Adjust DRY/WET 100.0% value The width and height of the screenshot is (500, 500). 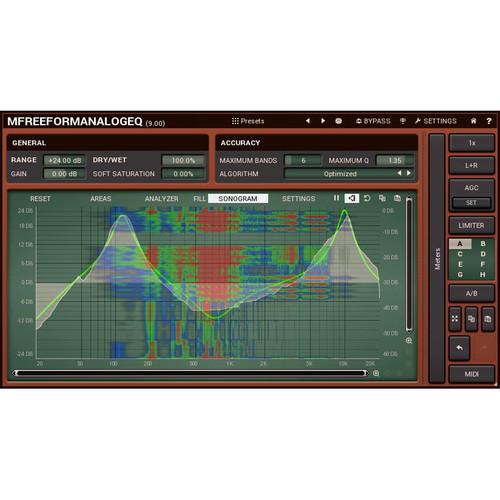tap(183, 160)
